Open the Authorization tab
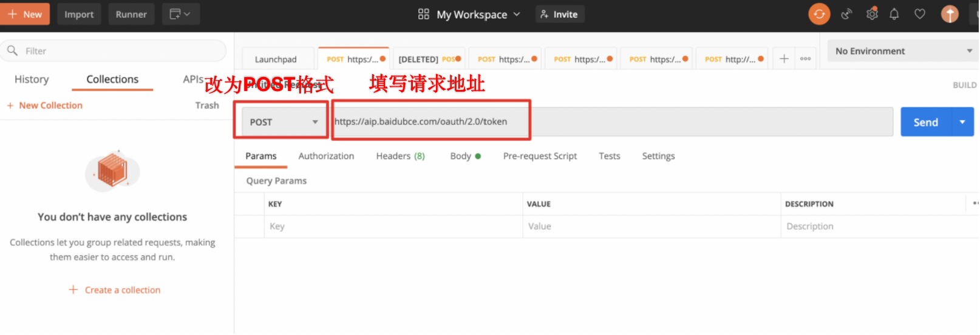This screenshot has height=335, width=980. point(326,156)
